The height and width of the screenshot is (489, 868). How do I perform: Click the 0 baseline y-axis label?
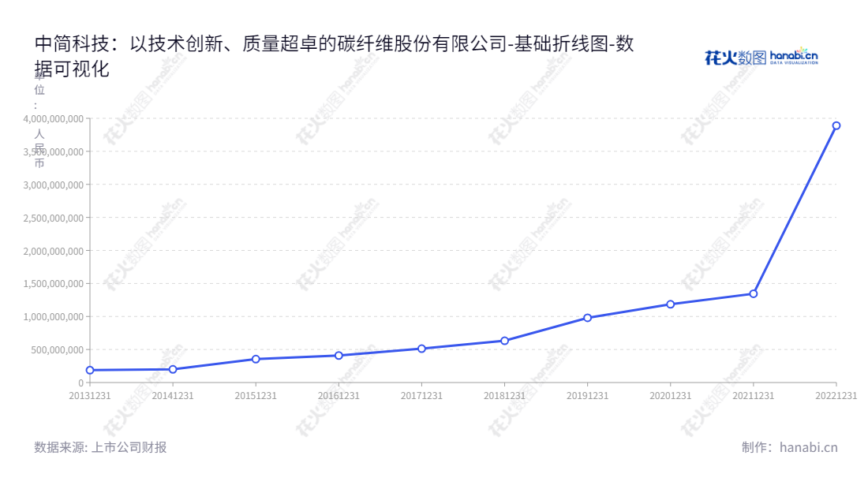point(82,383)
